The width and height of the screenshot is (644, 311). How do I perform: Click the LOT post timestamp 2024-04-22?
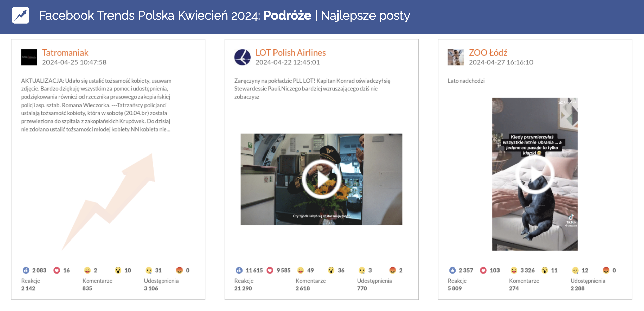pyautogui.click(x=287, y=62)
